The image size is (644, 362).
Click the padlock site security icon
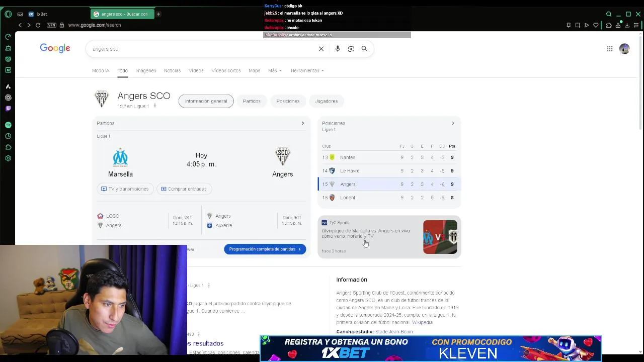(62, 25)
